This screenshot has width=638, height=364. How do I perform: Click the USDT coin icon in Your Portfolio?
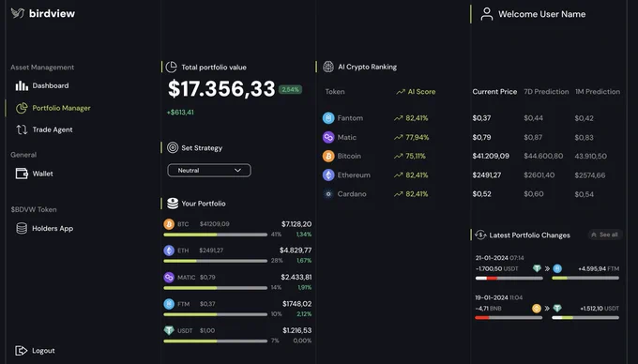169,330
